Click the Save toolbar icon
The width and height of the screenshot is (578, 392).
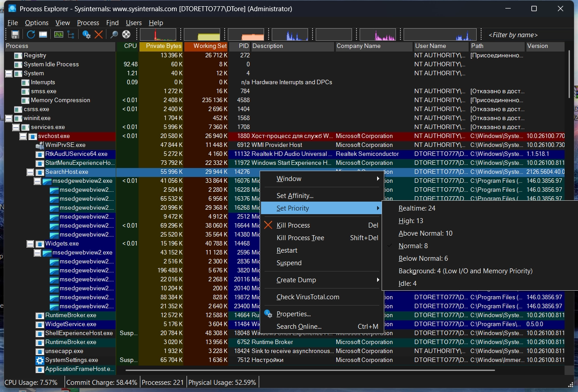[15, 34]
